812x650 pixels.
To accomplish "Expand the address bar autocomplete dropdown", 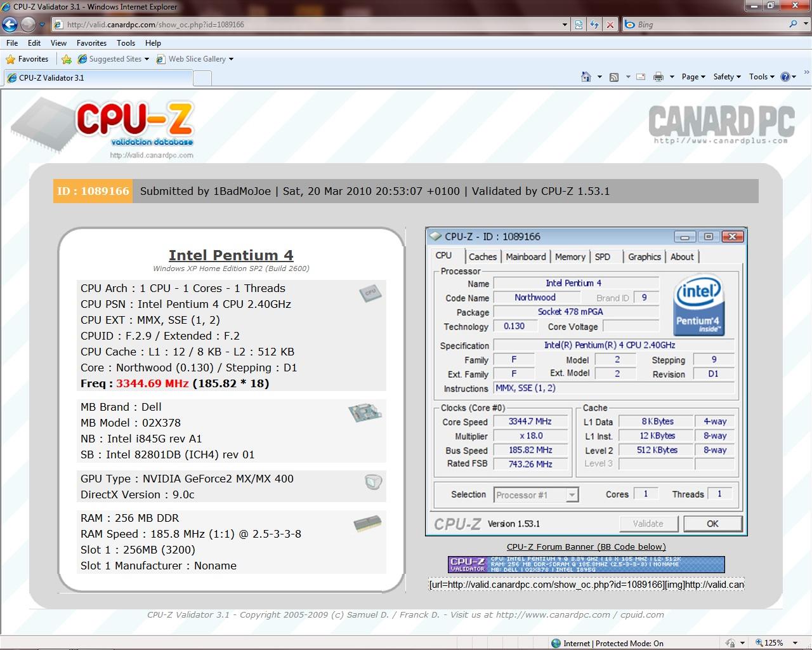I will (565, 25).
